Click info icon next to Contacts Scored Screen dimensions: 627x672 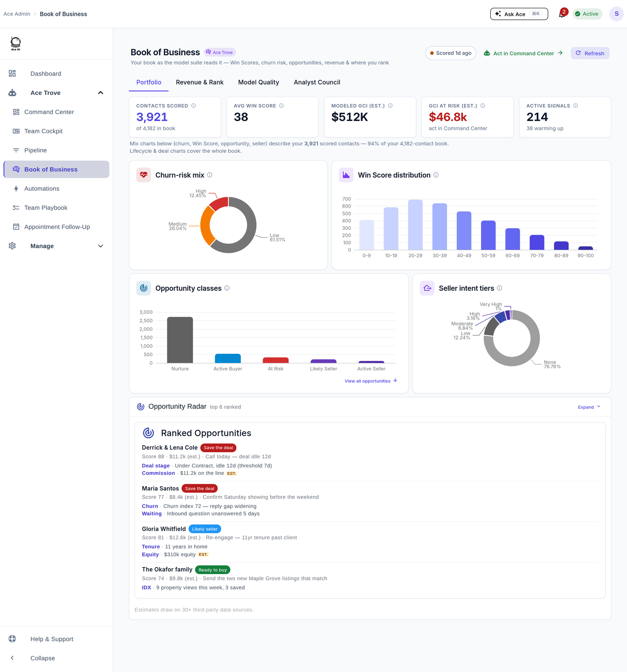point(194,106)
